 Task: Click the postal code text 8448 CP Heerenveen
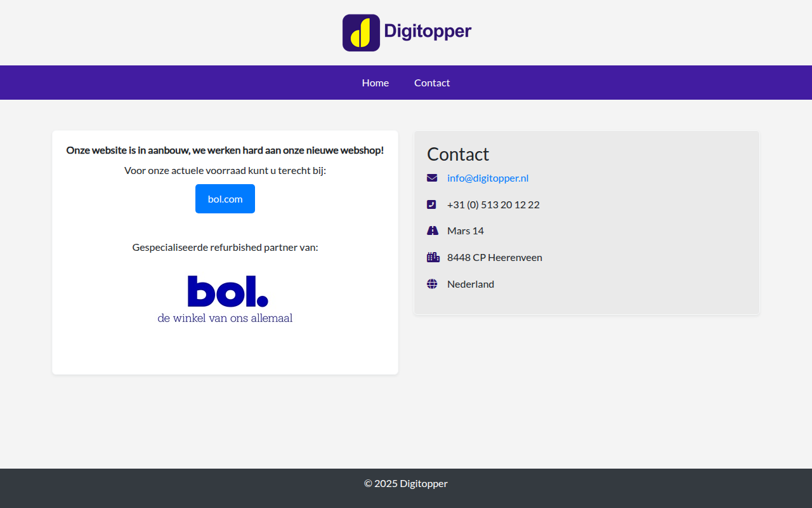495,257
